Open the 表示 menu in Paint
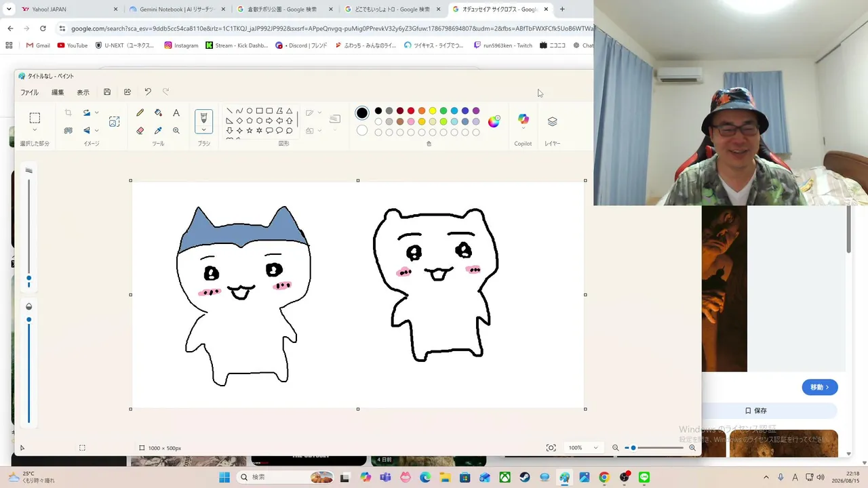This screenshot has width=868, height=488. [x=83, y=92]
